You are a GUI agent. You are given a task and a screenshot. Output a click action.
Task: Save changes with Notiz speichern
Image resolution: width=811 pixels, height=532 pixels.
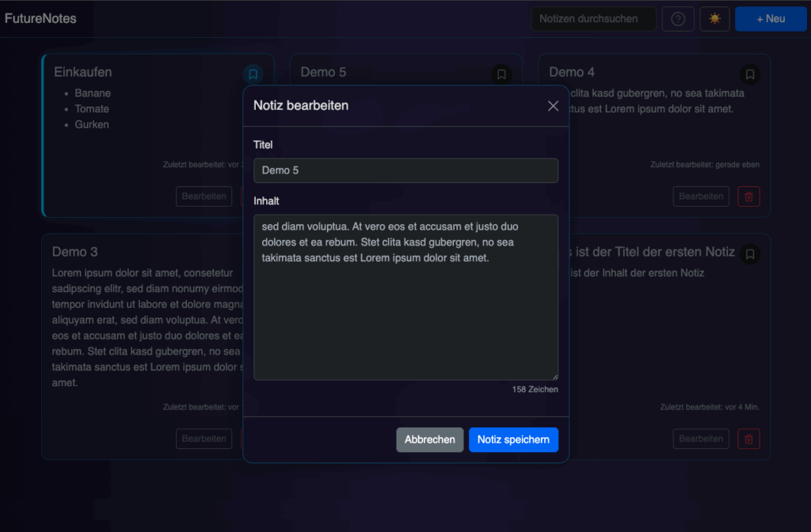513,439
